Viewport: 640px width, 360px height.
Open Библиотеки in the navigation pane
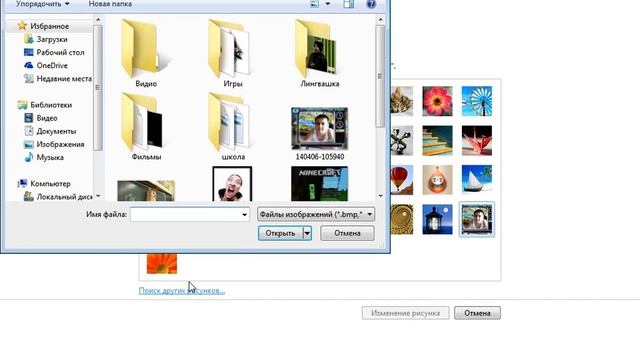pos(51,105)
